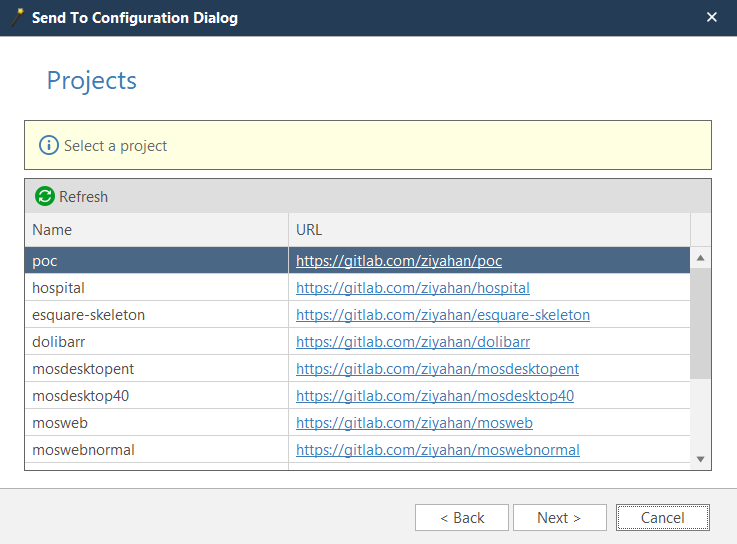Select the moswebnormal project name
737x544 pixels.
(83, 450)
